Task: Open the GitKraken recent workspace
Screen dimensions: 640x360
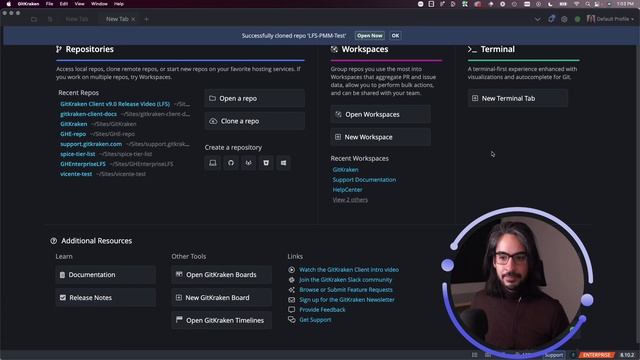Action: 345,169
